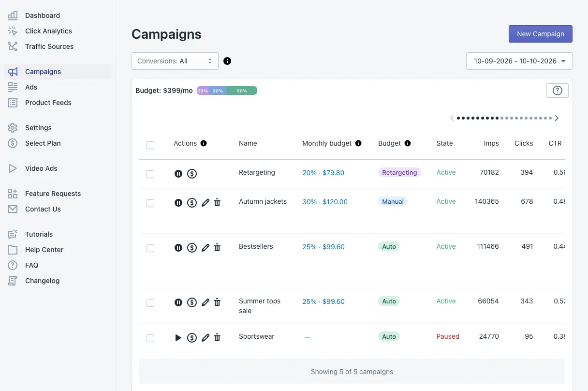Viewport: 588px width, 391px height.
Task: Open Feature Requests in sidebar
Action: click(58, 194)
